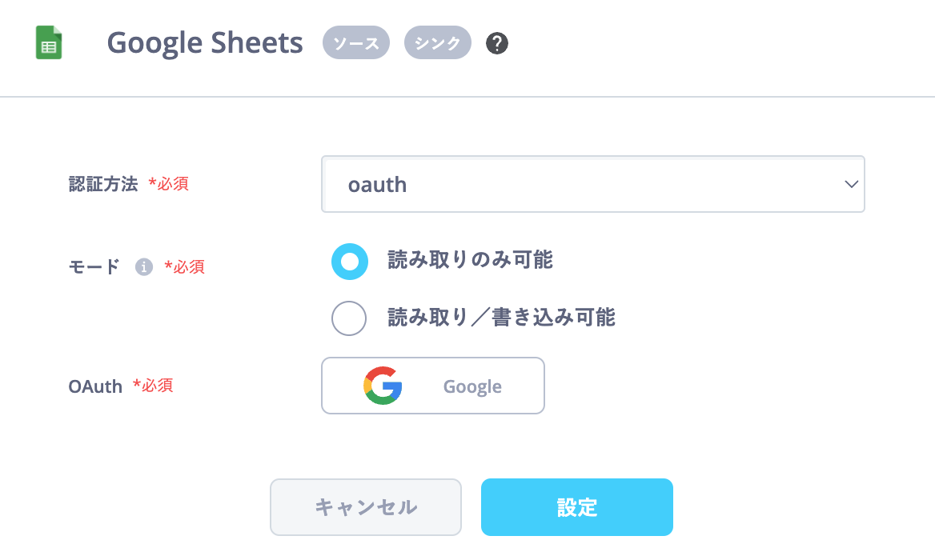
Task: Click the モード field label
Action: tap(94, 266)
